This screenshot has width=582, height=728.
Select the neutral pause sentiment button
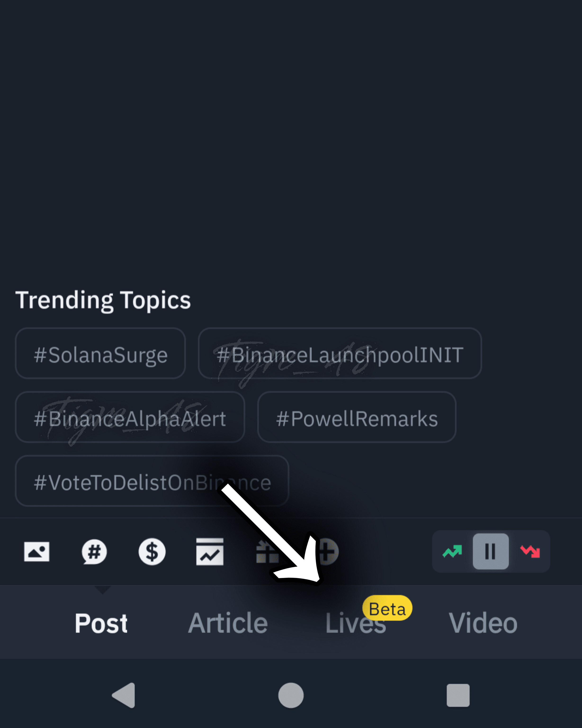[x=491, y=551]
